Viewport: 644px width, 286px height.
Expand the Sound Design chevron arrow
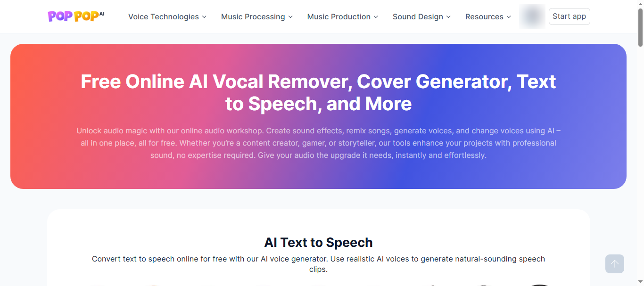coord(448,17)
